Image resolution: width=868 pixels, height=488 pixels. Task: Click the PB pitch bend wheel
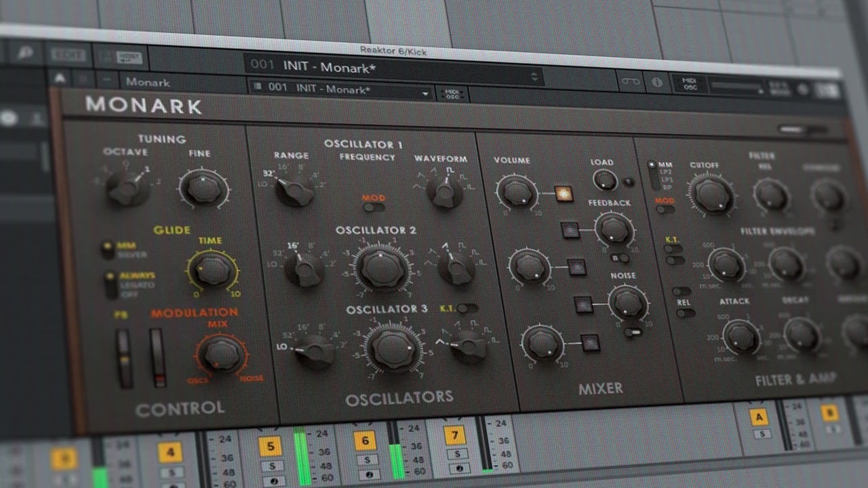[125, 358]
